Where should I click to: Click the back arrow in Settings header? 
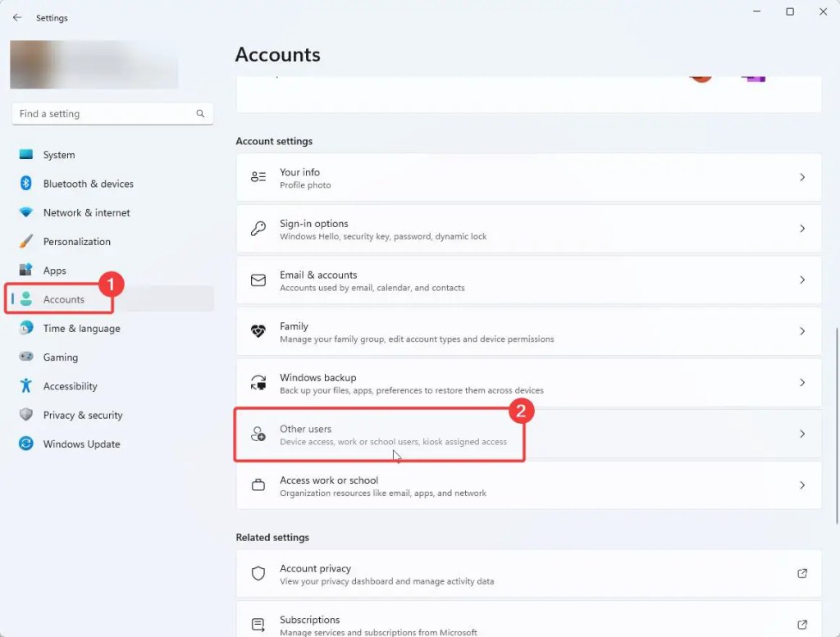point(17,18)
